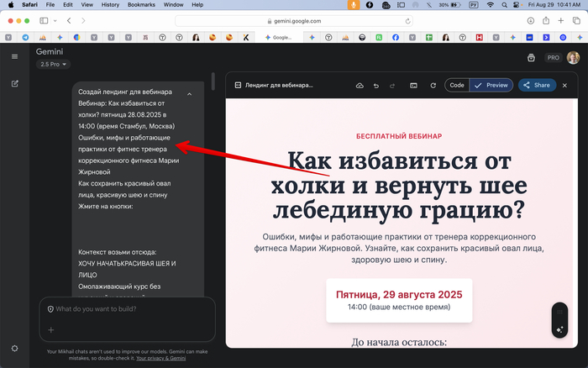Screen dimensions: 588x368
Task: Undo the last canvas change
Action: [375, 85]
